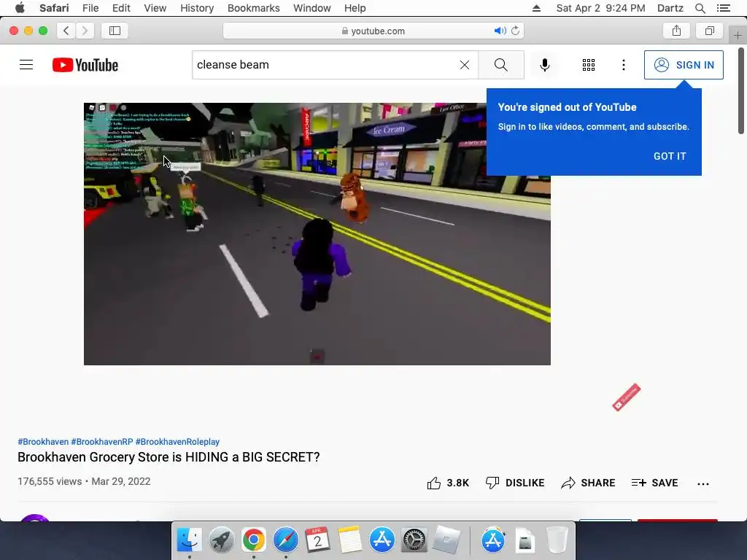Go forward with Safari forward arrow
Viewport: 747px width, 560px height.
click(x=85, y=31)
